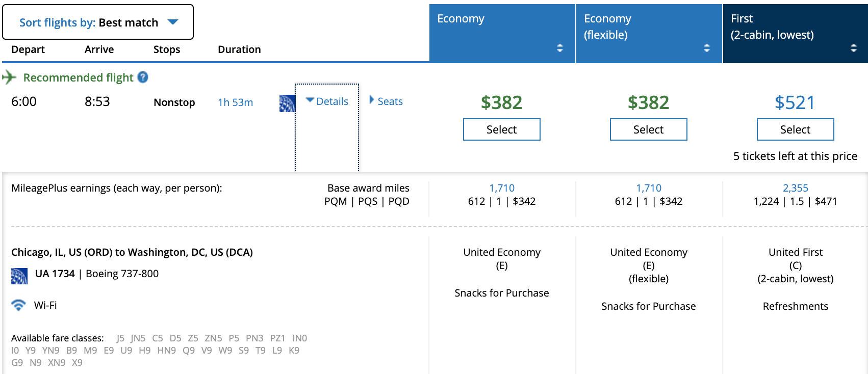Click the Economy fare column header
Viewport: 868px width, 374px height.
click(x=461, y=19)
